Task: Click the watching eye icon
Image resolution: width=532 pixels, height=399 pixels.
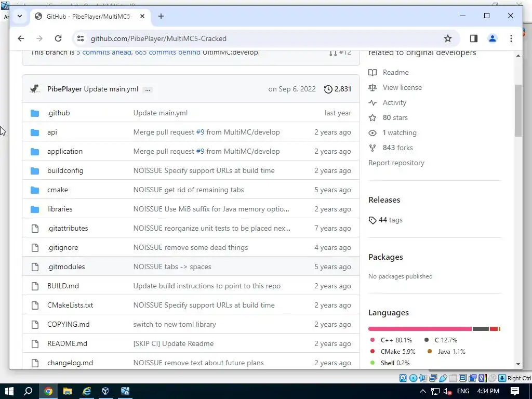Action: [x=373, y=133]
